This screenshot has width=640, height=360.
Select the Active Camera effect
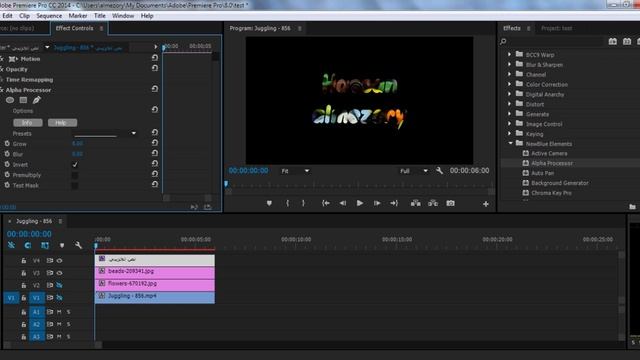coord(549,153)
